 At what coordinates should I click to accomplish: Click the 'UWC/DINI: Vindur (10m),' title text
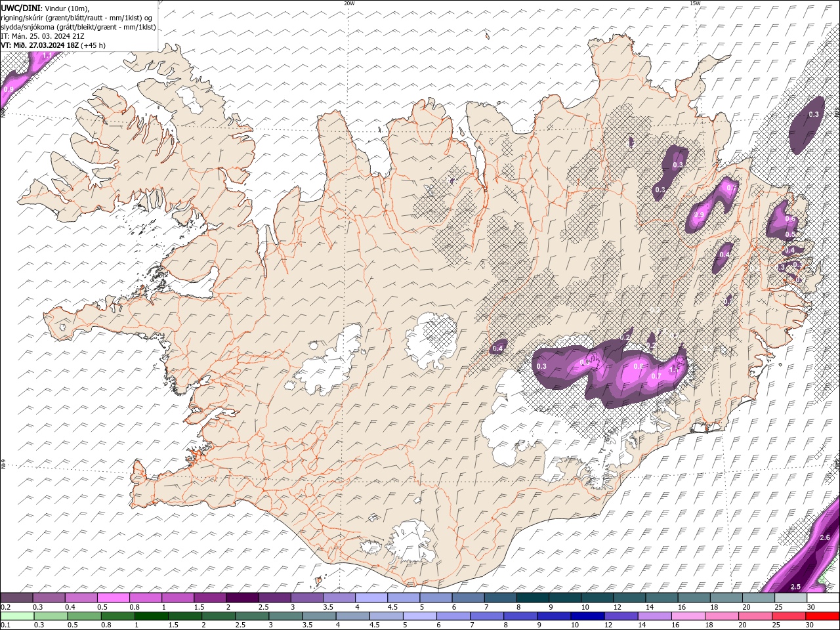pyautogui.click(x=45, y=8)
